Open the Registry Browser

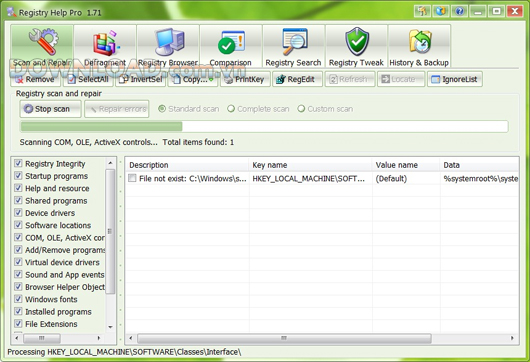(168, 46)
